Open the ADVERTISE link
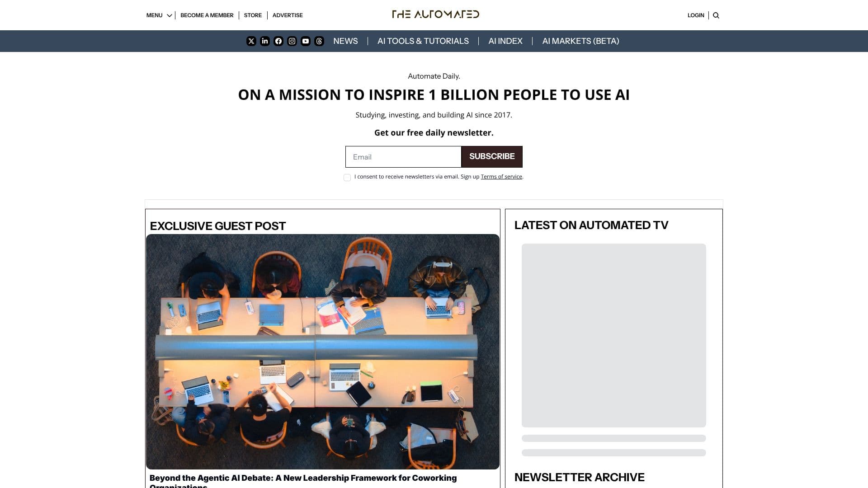 point(288,15)
